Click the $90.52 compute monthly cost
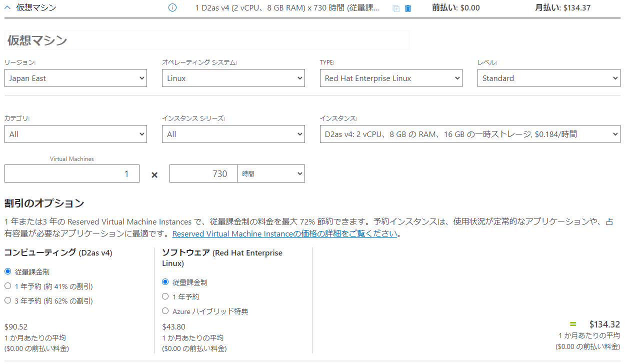The height and width of the screenshot is (364, 625). [x=16, y=326]
